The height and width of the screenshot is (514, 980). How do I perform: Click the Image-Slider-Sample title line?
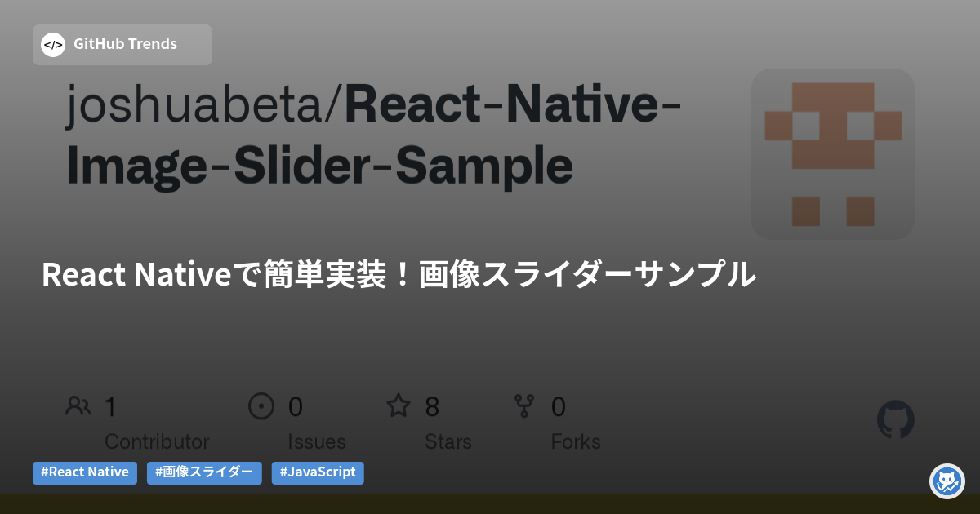coord(319,167)
